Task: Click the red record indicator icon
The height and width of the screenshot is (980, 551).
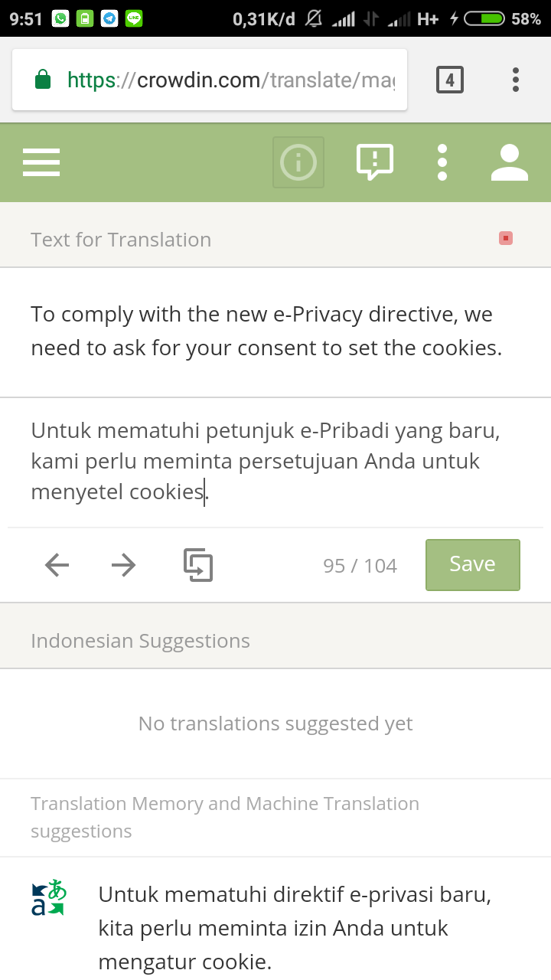Action: pyautogui.click(x=505, y=238)
